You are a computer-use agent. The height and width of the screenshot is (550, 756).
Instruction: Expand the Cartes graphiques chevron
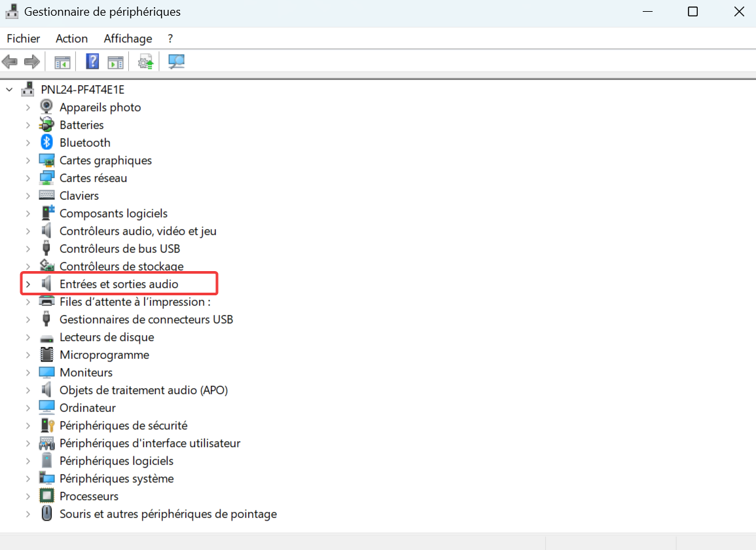tap(28, 160)
